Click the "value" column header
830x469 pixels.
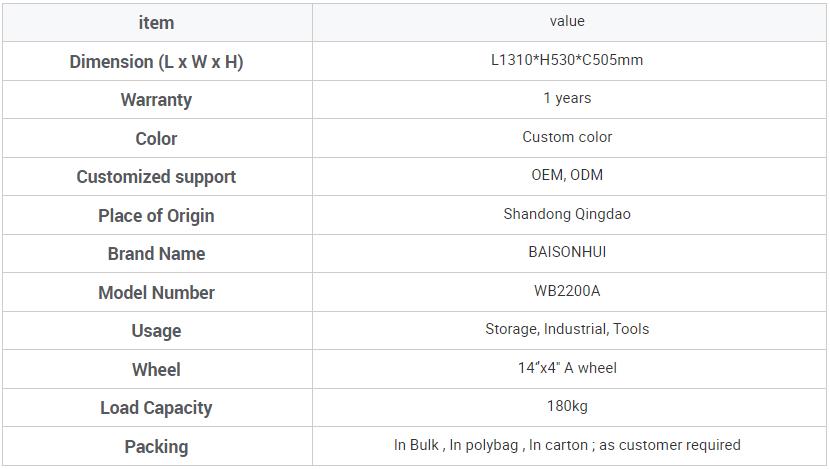coord(567,21)
